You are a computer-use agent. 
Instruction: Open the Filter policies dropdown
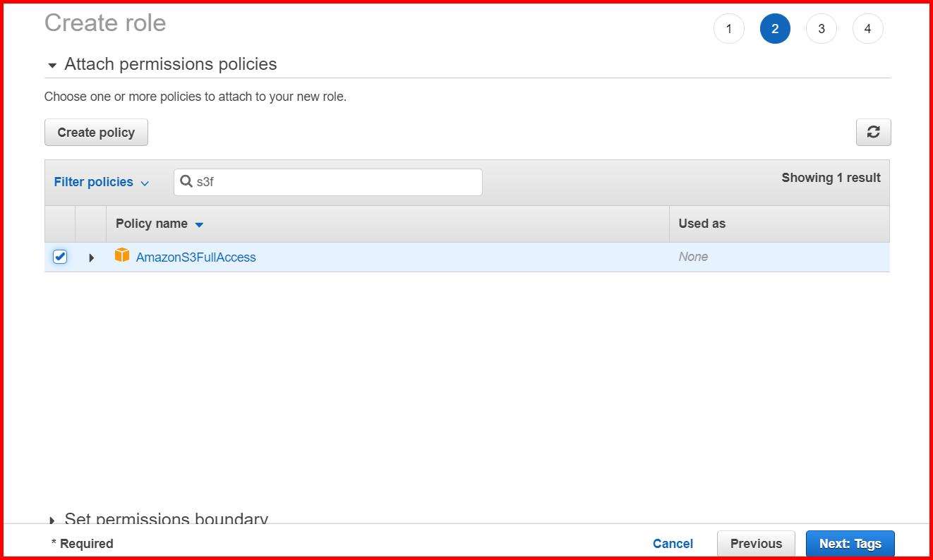(x=101, y=181)
